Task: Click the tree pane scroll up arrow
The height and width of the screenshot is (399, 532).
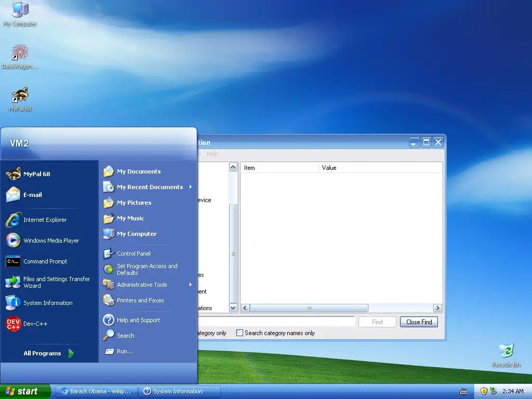Action: click(x=233, y=167)
